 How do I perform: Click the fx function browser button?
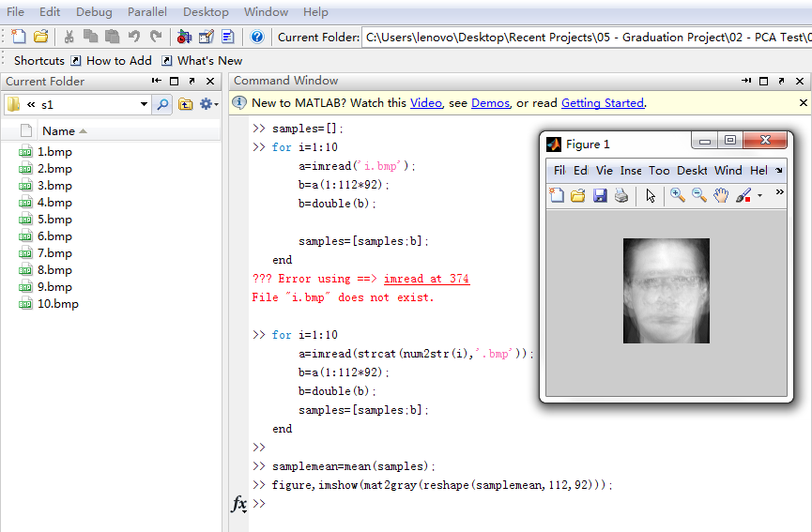tap(238, 504)
